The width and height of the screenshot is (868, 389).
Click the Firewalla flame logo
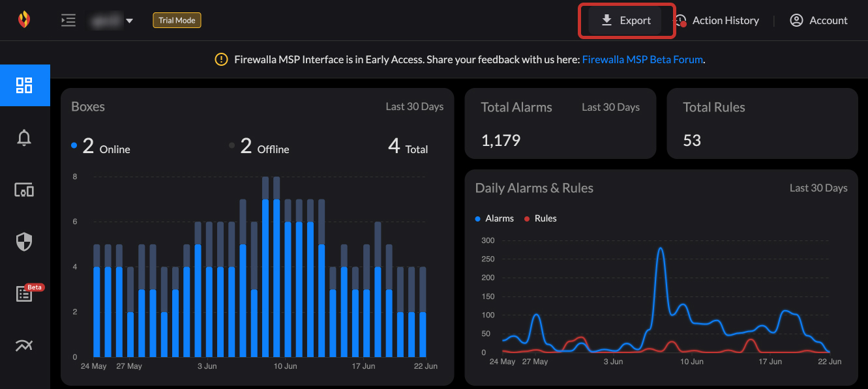pos(23,20)
